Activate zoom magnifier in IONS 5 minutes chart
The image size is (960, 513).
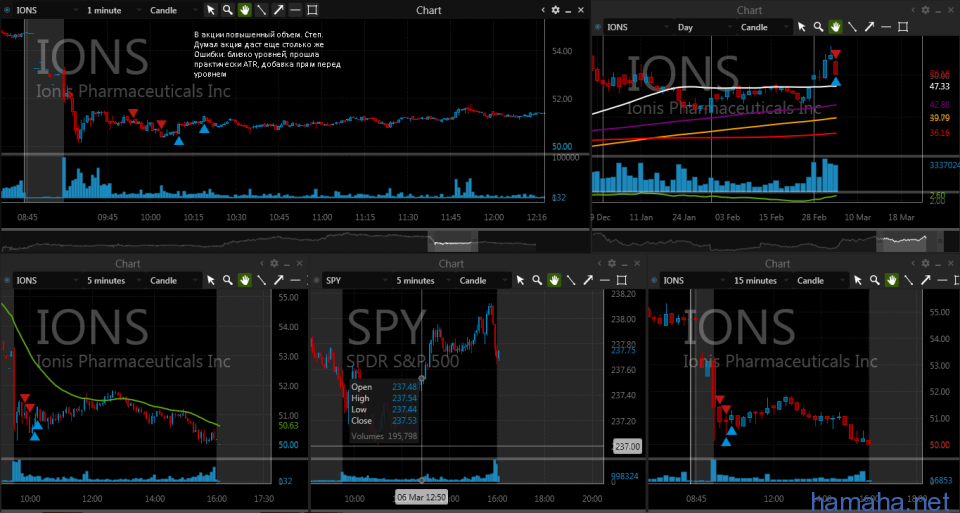click(x=228, y=280)
